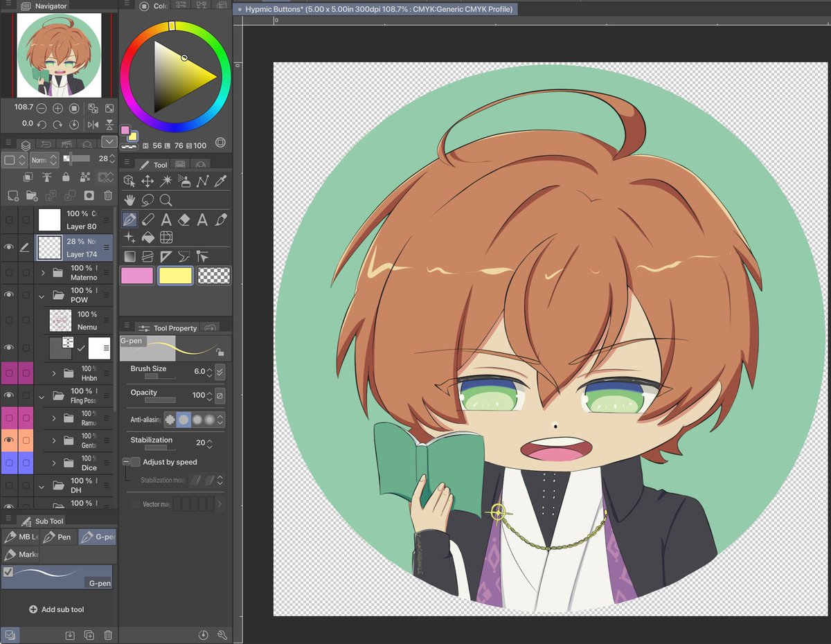This screenshot has height=644, width=831.
Task: Show the Dice folder layer
Action: tap(9, 463)
